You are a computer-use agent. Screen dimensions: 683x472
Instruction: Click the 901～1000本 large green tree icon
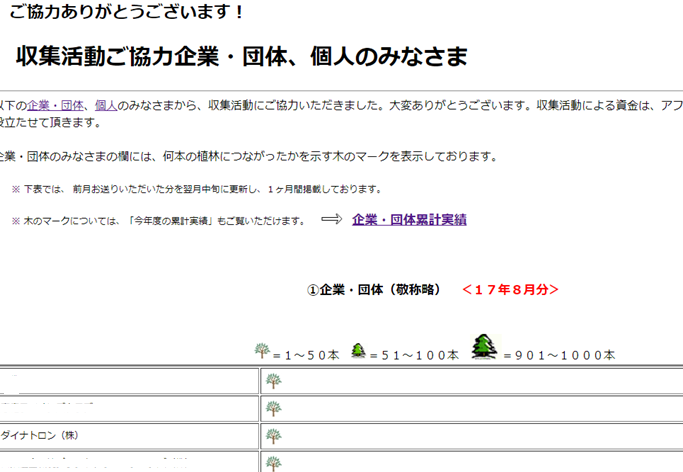tap(484, 347)
